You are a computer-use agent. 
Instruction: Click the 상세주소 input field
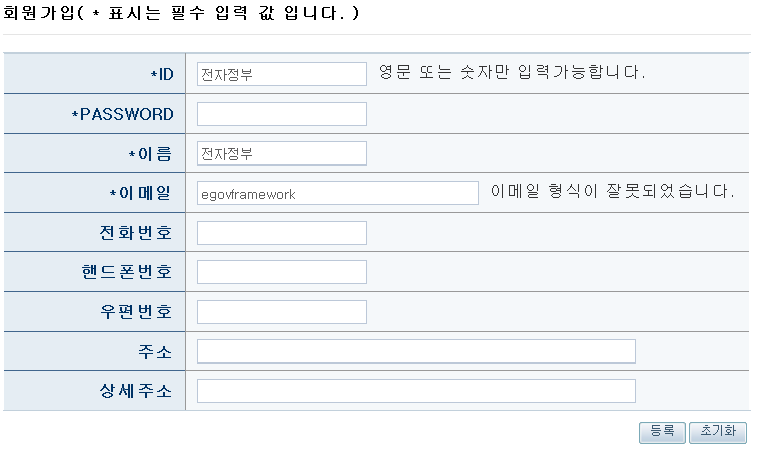click(416, 391)
